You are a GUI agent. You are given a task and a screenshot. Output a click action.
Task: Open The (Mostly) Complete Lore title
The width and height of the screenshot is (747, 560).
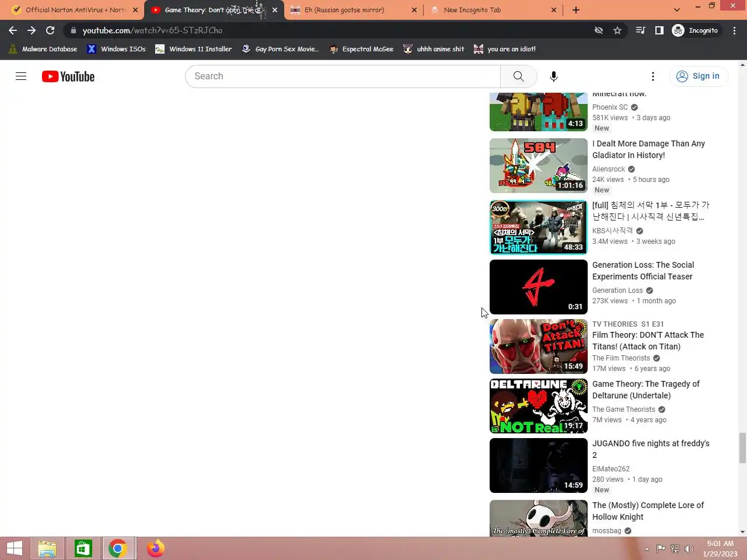click(648, 511)
